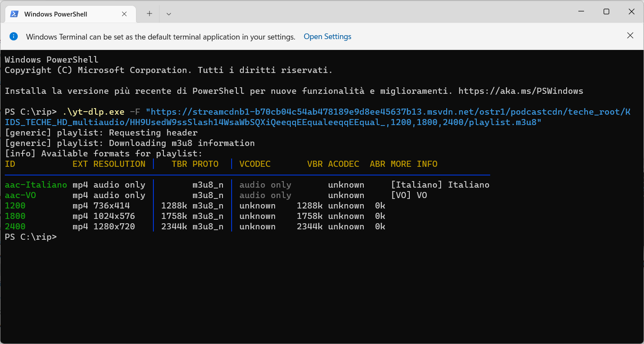Viewport: 644px width, 344px height.
Task: Expand the new-tab profile dropdown chevron
Action: [169, 14]
